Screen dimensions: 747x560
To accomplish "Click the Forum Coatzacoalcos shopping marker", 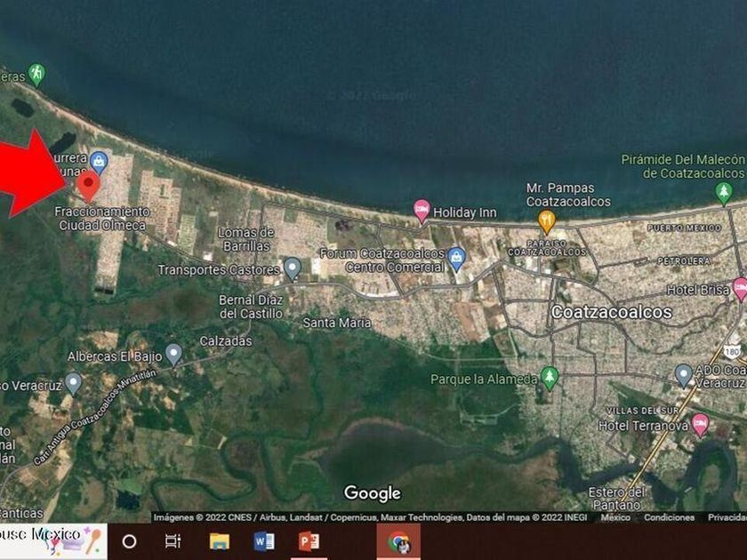I will point(456,258).
